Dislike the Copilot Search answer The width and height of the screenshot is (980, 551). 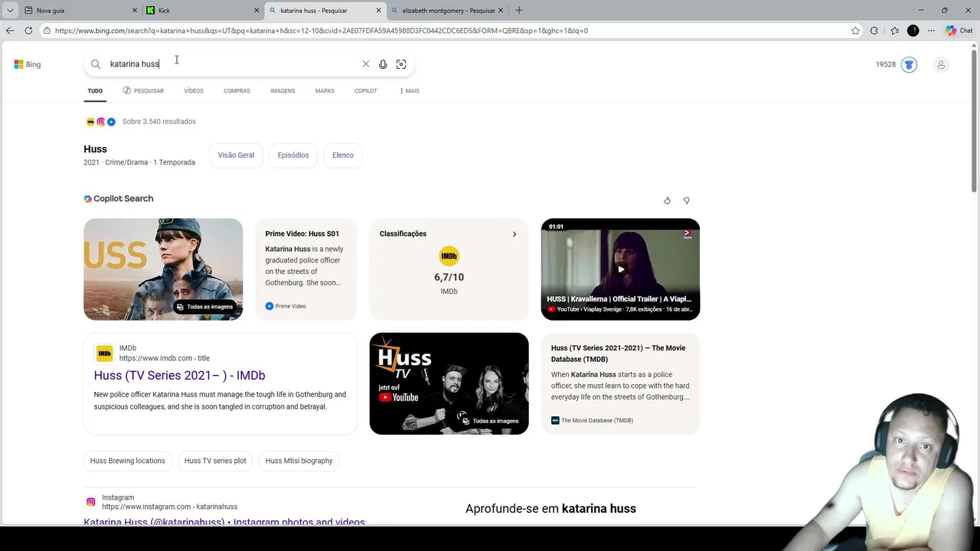click(686, 201)
